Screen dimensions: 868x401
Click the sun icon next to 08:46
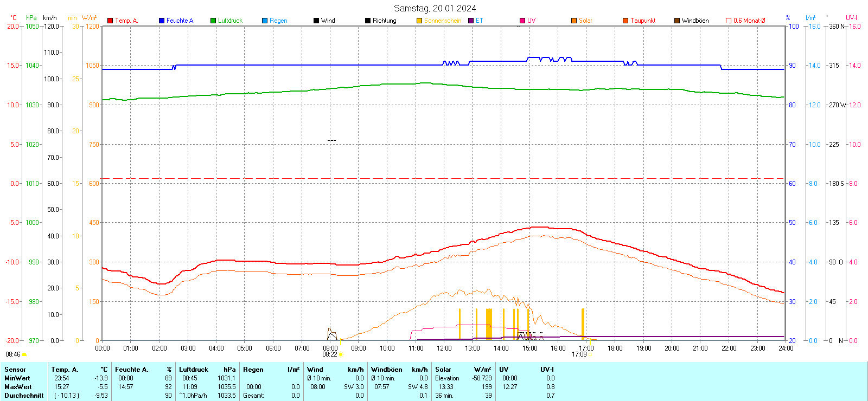24,354
